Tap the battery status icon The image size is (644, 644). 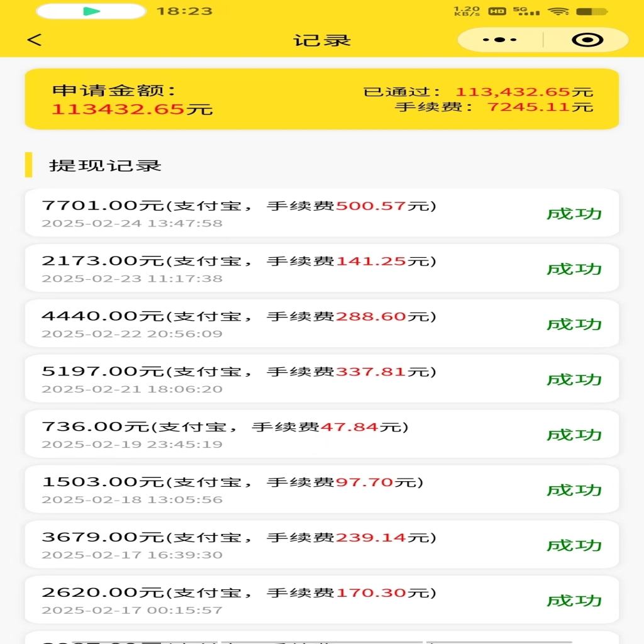592,11
